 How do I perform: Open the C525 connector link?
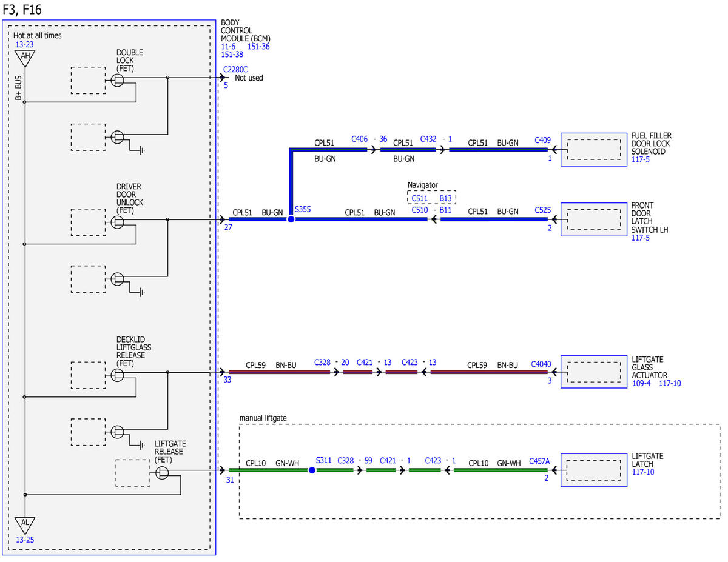[542, 210]
